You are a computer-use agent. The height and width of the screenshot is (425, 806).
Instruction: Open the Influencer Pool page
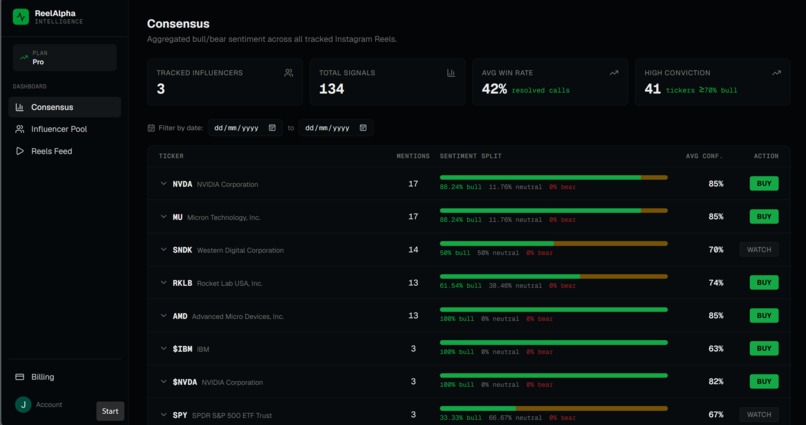tap(65, 129)
